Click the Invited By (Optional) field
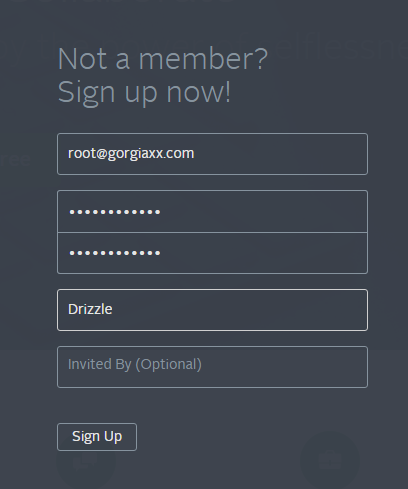Image resolution: width=408 pixels, height=489 pixels. [x=212, y=367]
